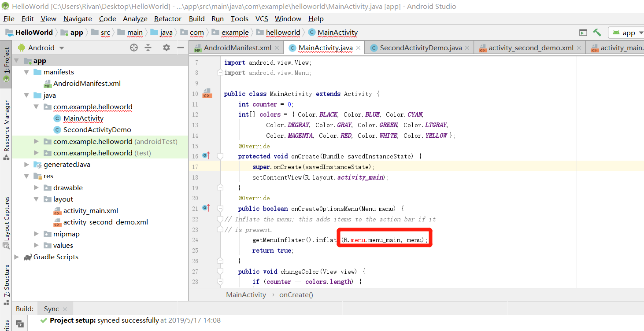Viewport: 644px width, 331px height.
Task: Expand the generatedJava folder
Action: (x=26, y=165)
